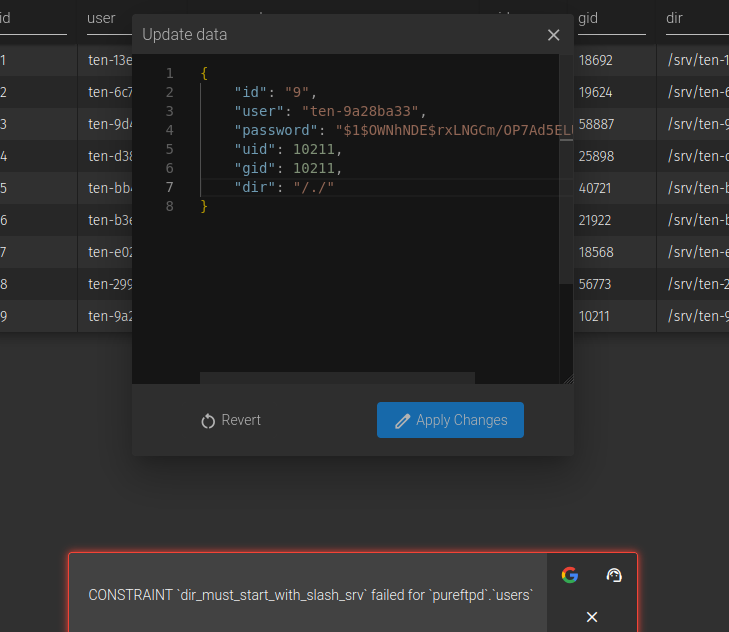The height and width of the screenshot is (632, 729).
Task: Place cursor in the "dir" value line
Action: 313,187
